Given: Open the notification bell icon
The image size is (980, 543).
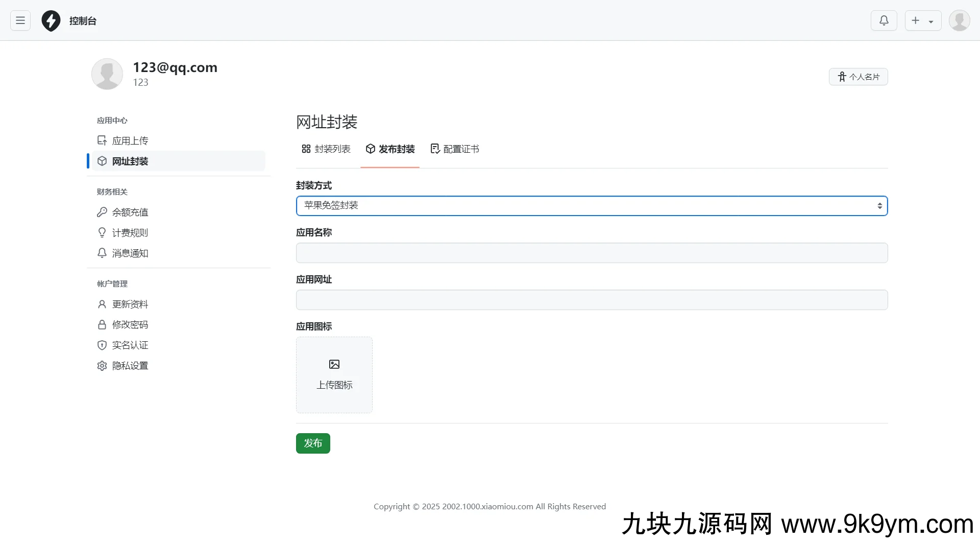Looking at the screenshot, I should [x=884, y=20].
